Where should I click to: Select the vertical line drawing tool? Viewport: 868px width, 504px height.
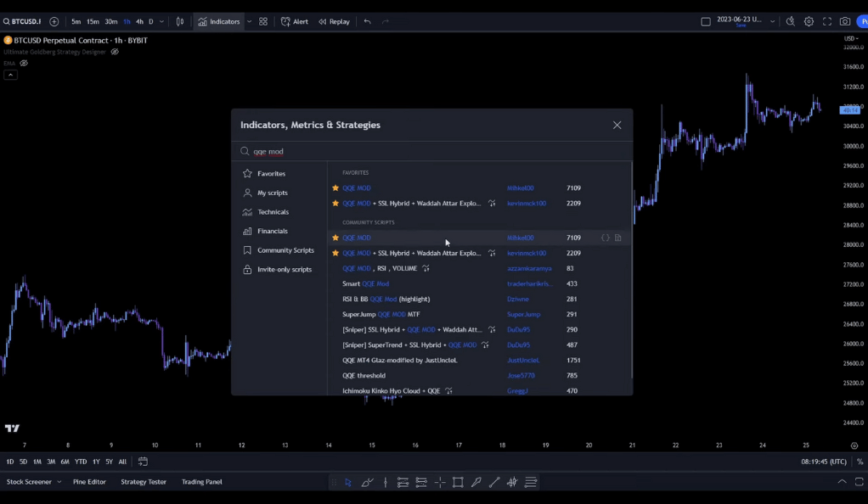[386, 483]
